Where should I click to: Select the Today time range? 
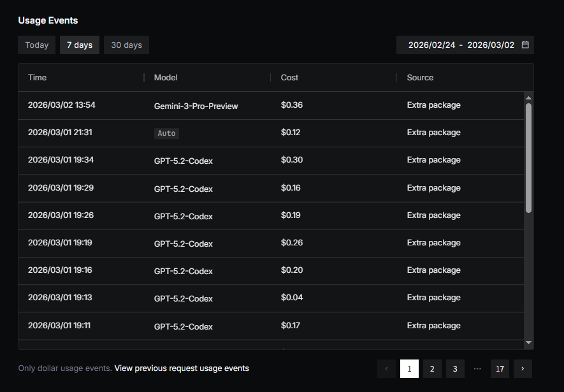(x=37, y=45)
